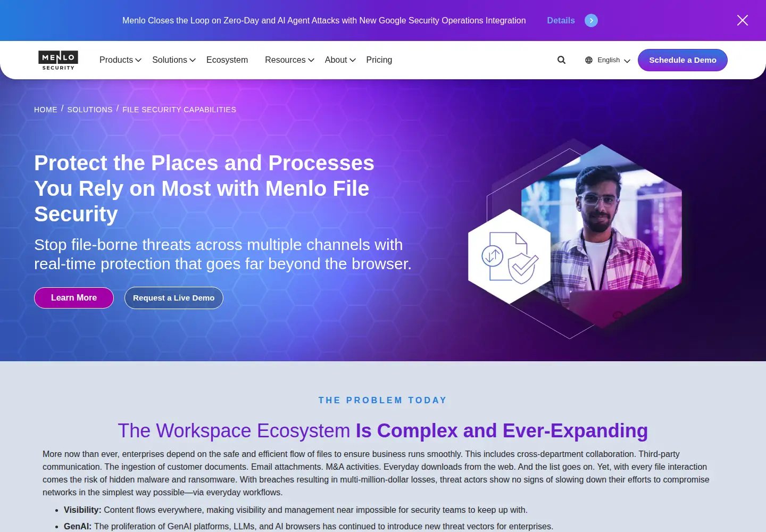The image size is (766, 532).
Task: Open the Ecosystem nav item
Action: pos(227,60)
